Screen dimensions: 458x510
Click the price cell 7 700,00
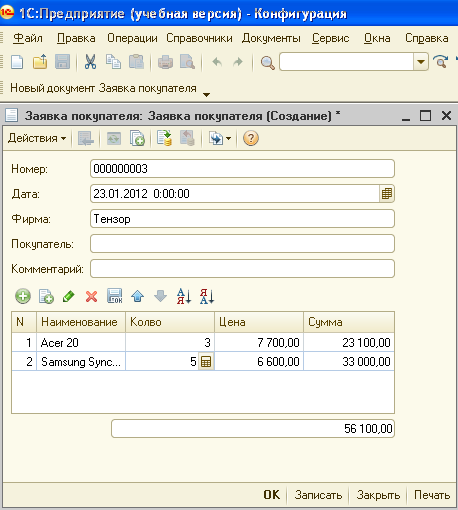coord(259,342)
